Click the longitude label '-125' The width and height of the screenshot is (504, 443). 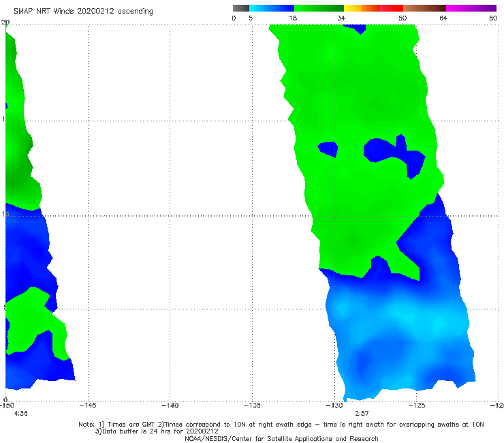tap(417, 406)
